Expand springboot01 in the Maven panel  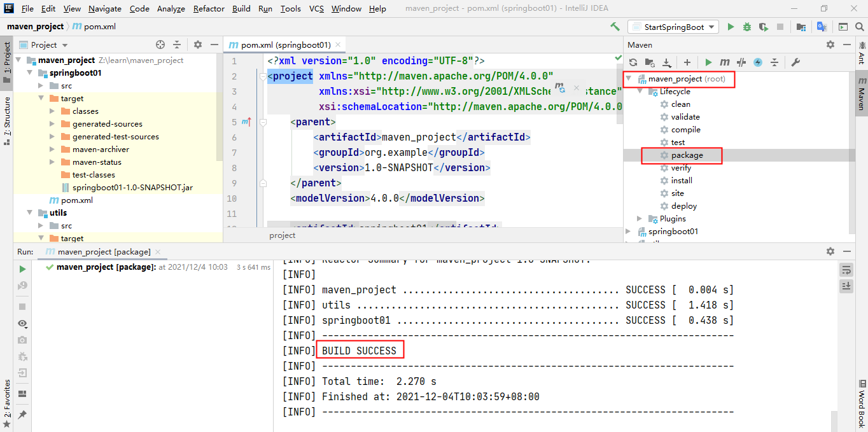629,232
